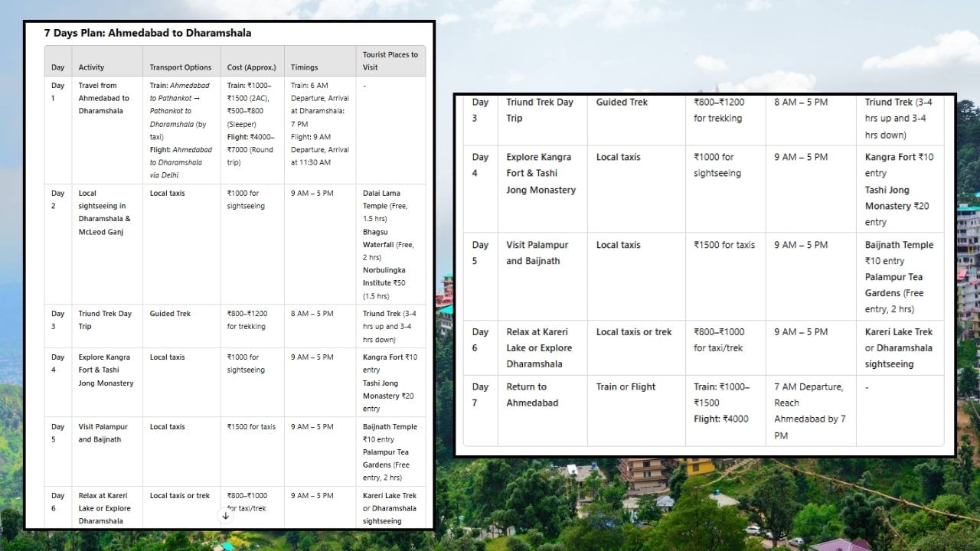Click 'Guided Trek' in left table
980x551 pixels.
tap(170, 313)
